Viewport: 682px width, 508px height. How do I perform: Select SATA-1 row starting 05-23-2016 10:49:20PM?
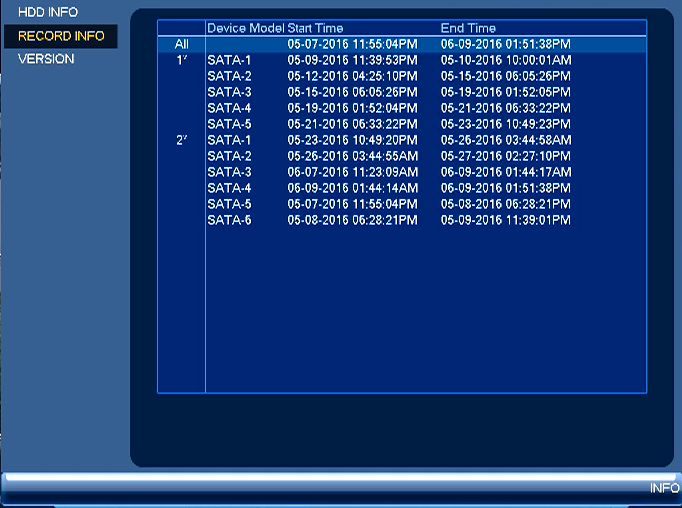point(402,140)
